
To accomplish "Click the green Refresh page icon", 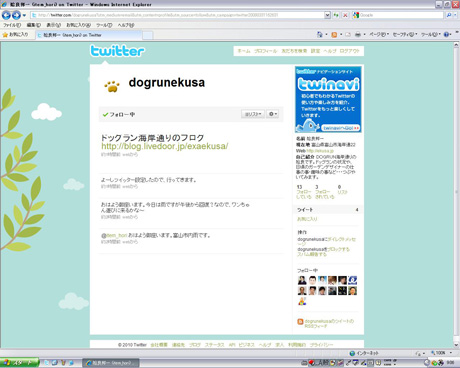I will (336, 15).
